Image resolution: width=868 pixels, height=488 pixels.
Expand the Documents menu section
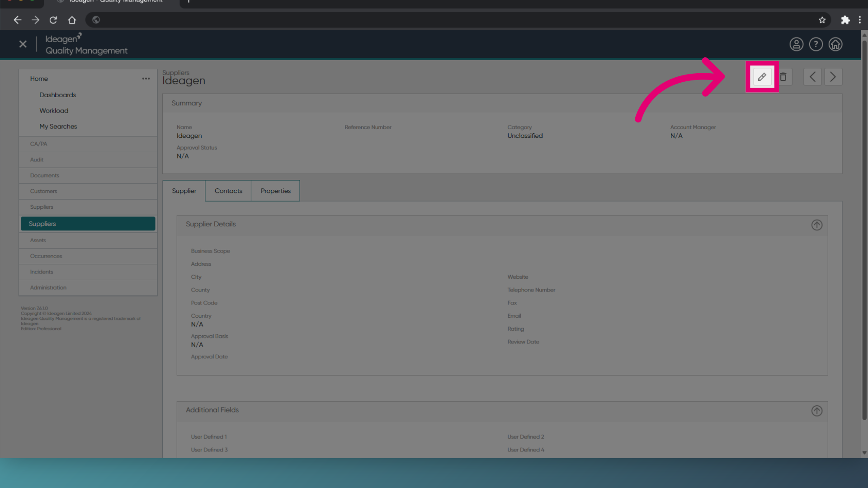click(x=88, y=176)
